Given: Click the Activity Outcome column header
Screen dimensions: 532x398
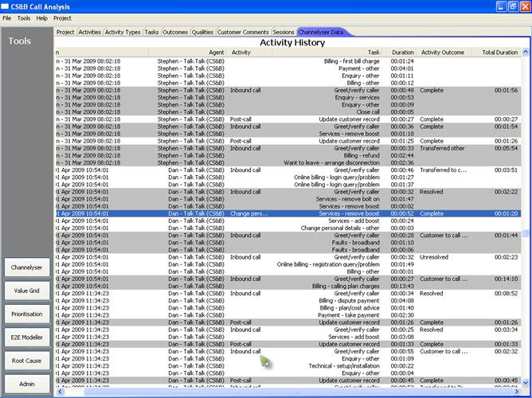Looking at the screenshot, I should click(x=441, y=52).
